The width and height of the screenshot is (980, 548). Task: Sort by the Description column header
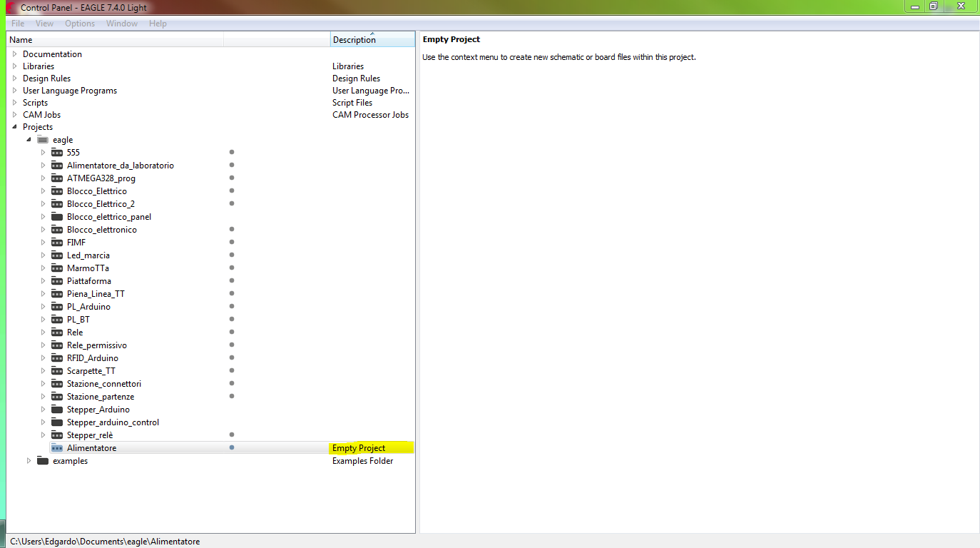pos(372,40)
